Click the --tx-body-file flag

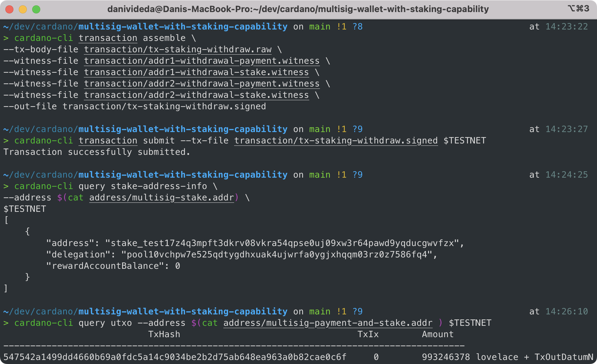(x=41, y=50)
